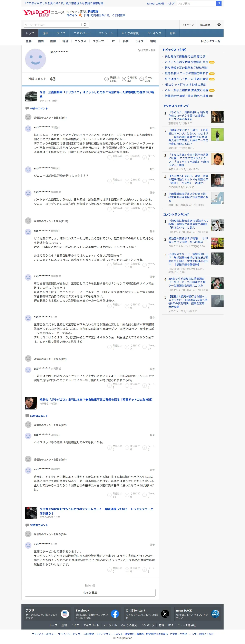Select the みんなの意見 tab
Screen dimensions: 245x644
pyautogui.click(x=130, y=33)
